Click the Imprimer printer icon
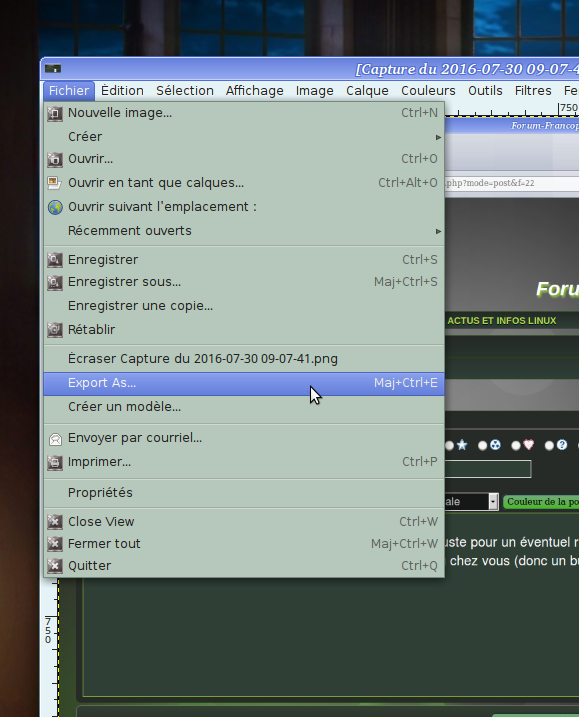 pyautogui.click(x=55, y=462)
